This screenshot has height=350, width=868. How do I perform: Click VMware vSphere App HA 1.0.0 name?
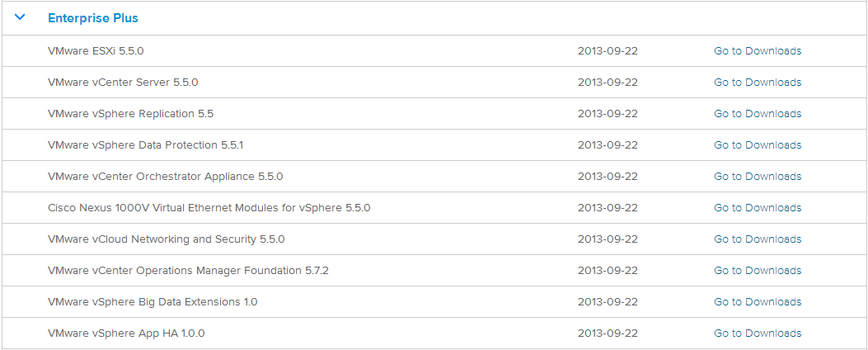pos(126,333)
